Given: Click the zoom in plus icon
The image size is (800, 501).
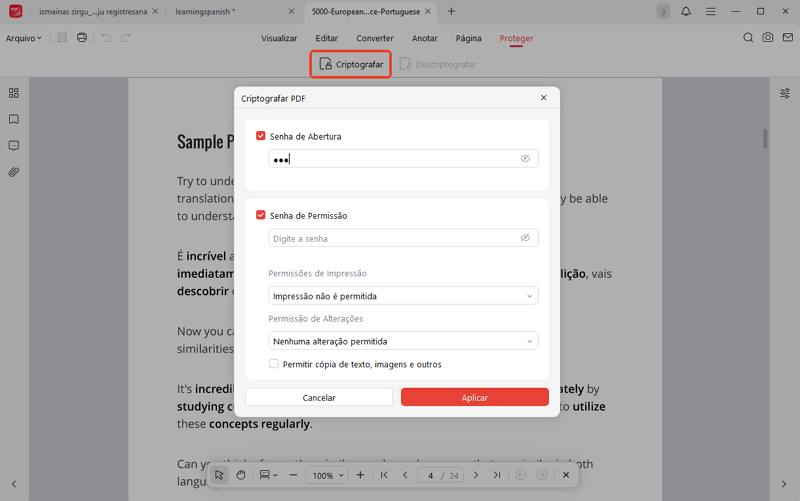Looking at the screenshot, I should tap(360, 475).
